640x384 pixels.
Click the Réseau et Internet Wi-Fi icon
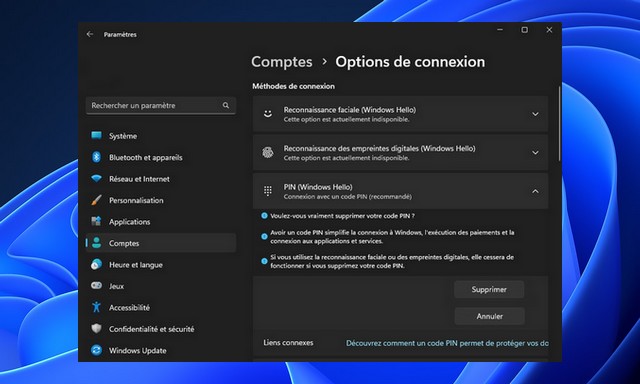pyautogui.click(x=96, y=179)
